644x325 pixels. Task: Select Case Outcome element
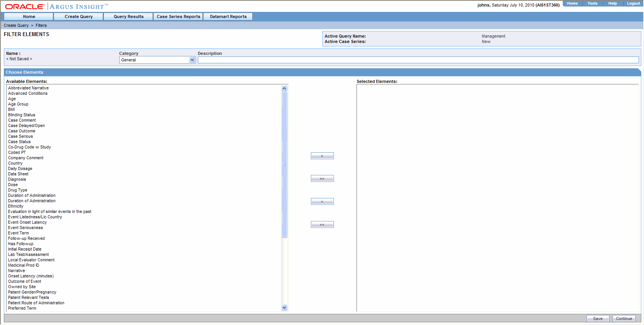point(21,131)
